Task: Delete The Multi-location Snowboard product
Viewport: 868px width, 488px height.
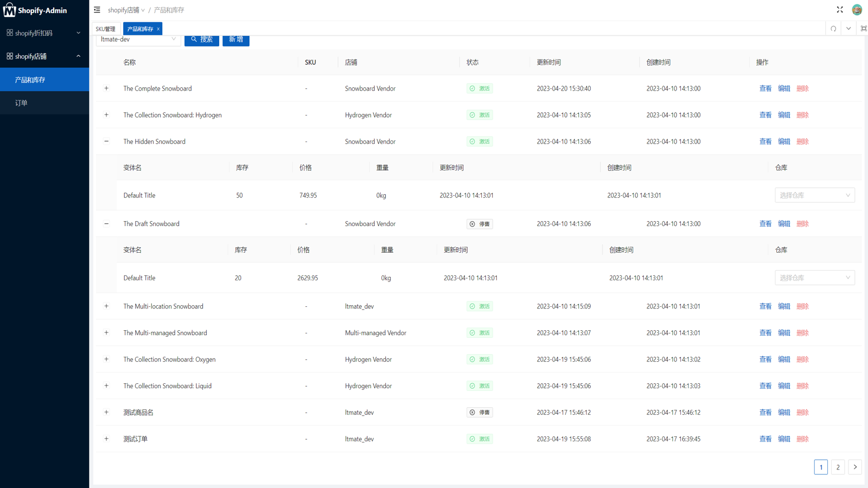Action: (x=802, y=306)
